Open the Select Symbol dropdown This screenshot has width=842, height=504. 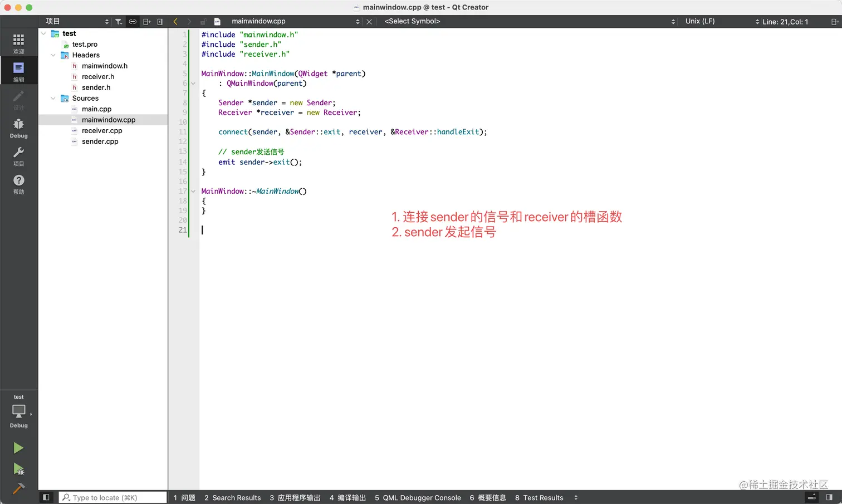pos(530,21)
